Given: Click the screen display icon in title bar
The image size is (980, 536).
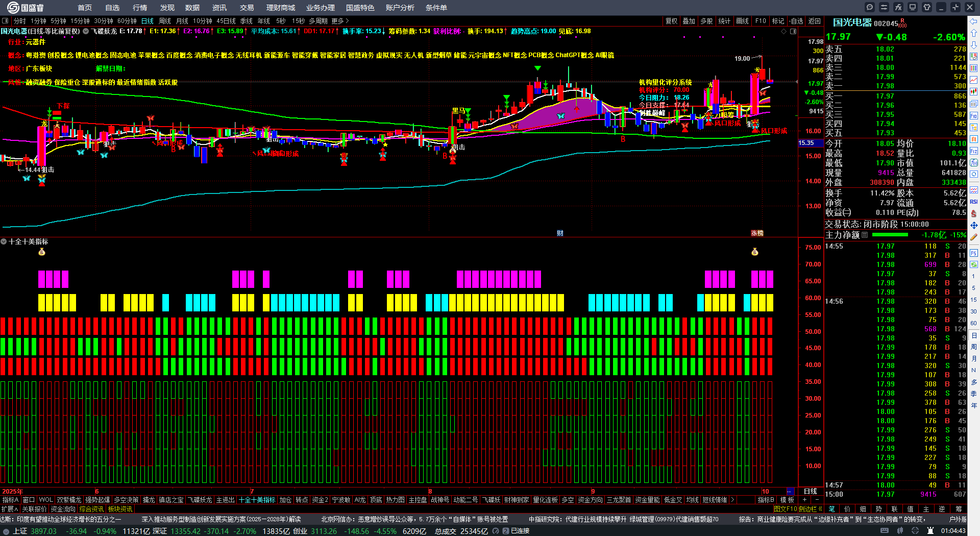Looking at the screenshot, I should tap(913, 7).
